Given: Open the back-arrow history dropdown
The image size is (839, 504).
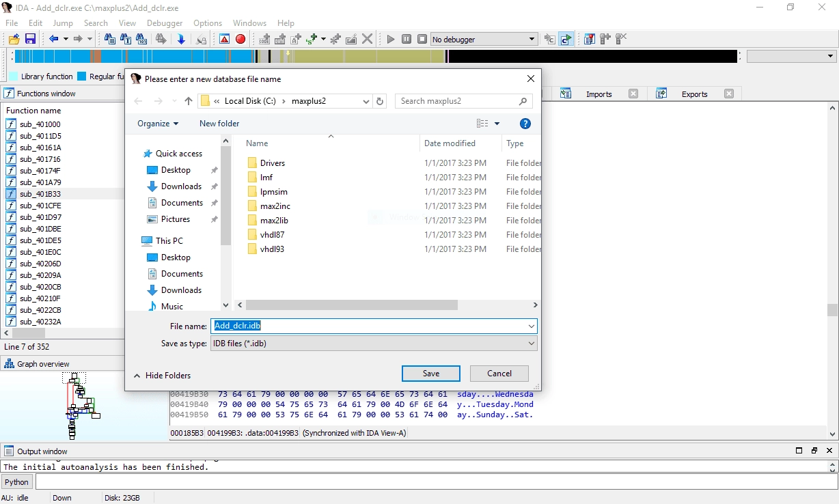Looking at the screenshot, I should (x=66, y=39).
